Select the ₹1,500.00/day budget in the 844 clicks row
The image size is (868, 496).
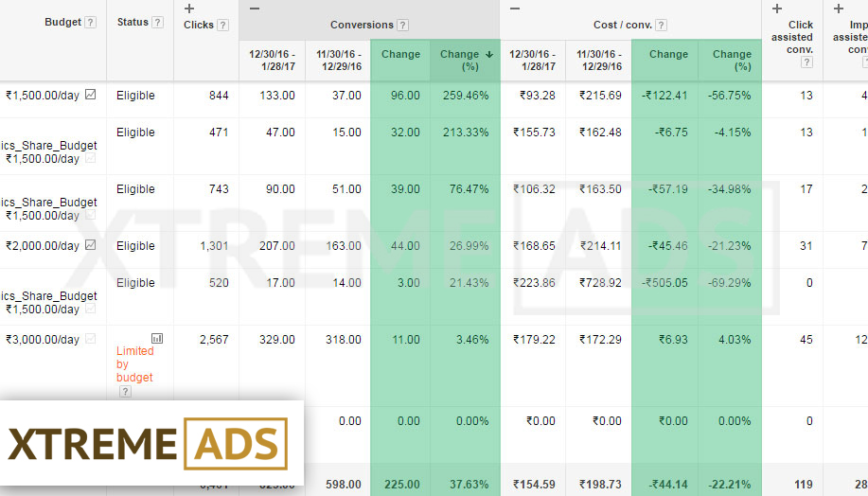(43, 96)
